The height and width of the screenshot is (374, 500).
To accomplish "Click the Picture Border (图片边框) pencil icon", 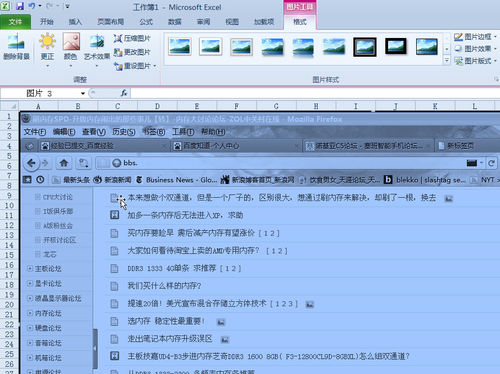I will point(459,37).
